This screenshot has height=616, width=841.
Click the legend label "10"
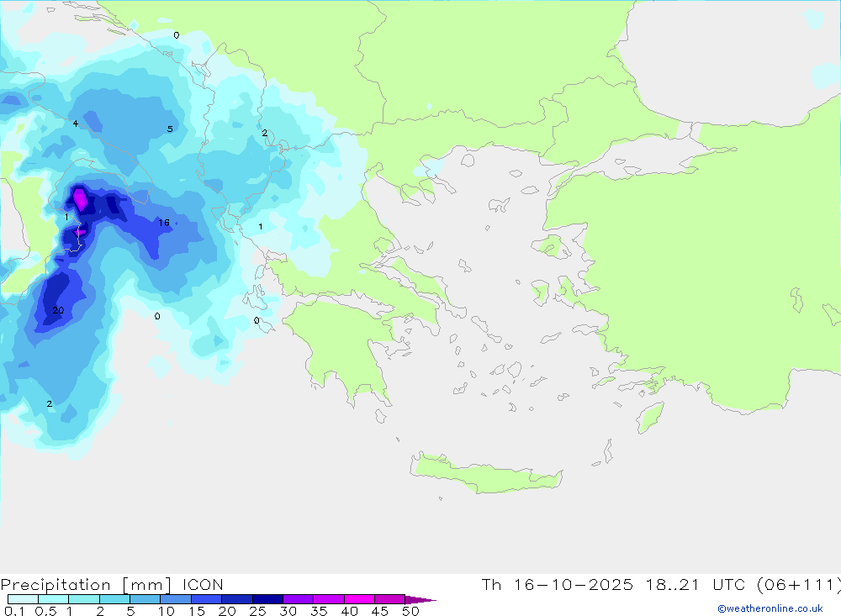(167, 611)
